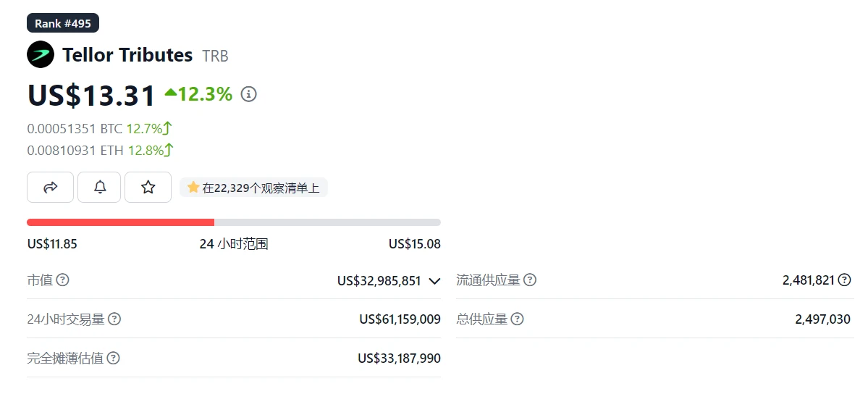Click the question icon next to 市值
This screenshot has height=394, width=868.
tap(63, 280)
